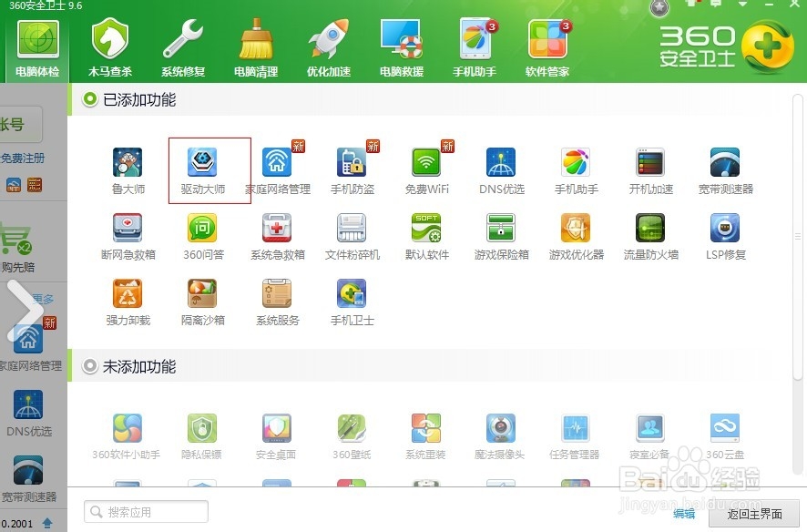This screenshot has height=532, width=807.
Task: Click the vertical scrollbar of function list
Action: 797,237
